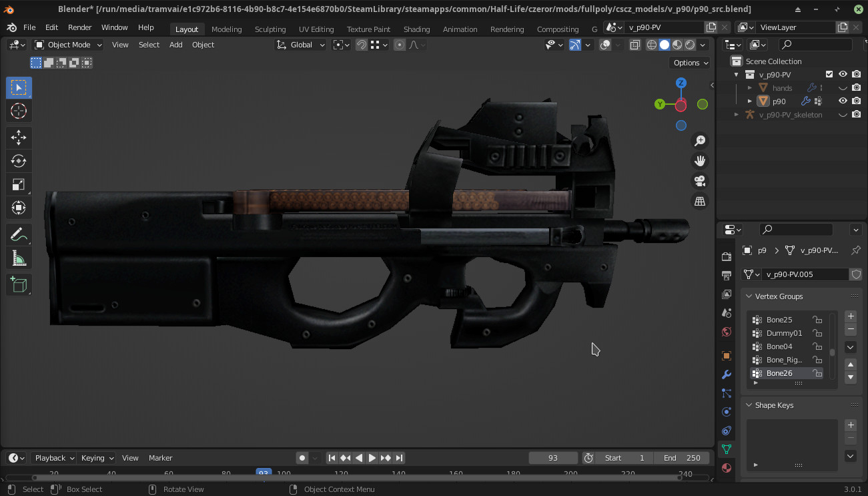The image size is (868, 496).
Task: Select the Scale tool
Action: [x=18, y=184]
